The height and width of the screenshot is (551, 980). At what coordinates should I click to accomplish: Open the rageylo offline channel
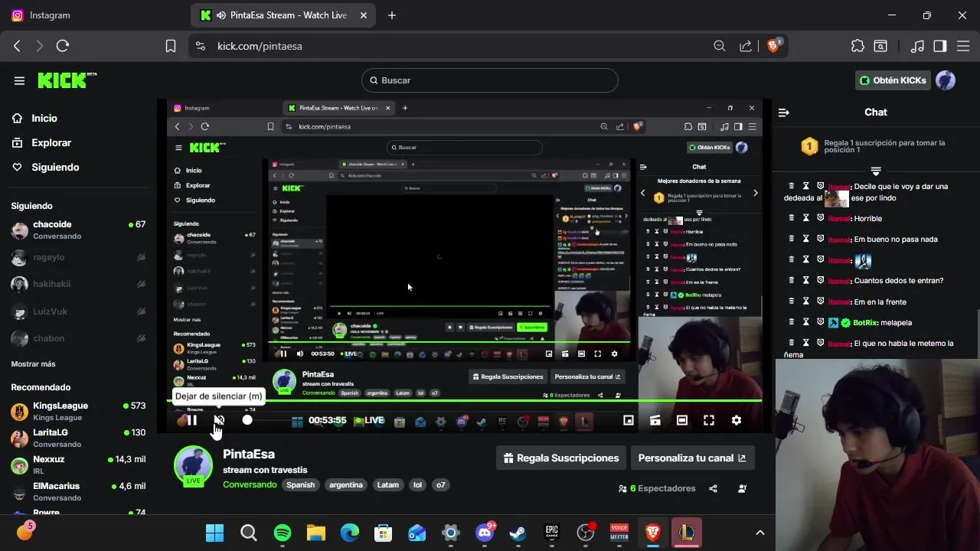(78, 258)
